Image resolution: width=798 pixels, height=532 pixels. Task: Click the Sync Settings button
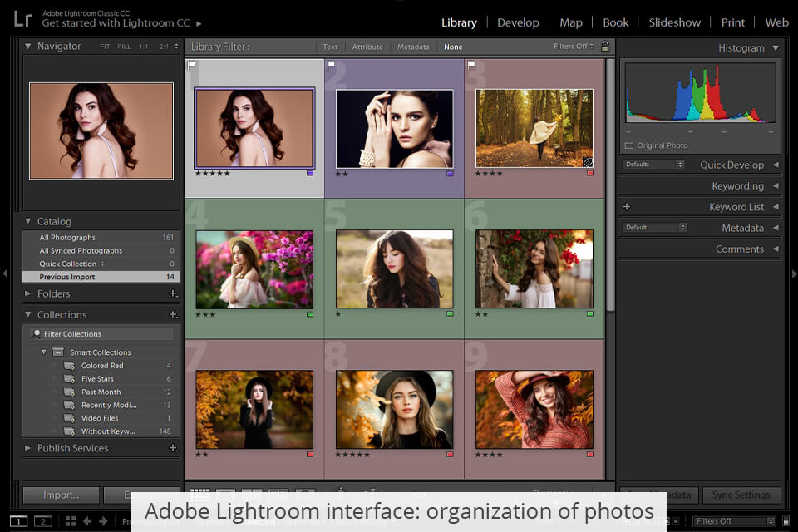[741, 495]
